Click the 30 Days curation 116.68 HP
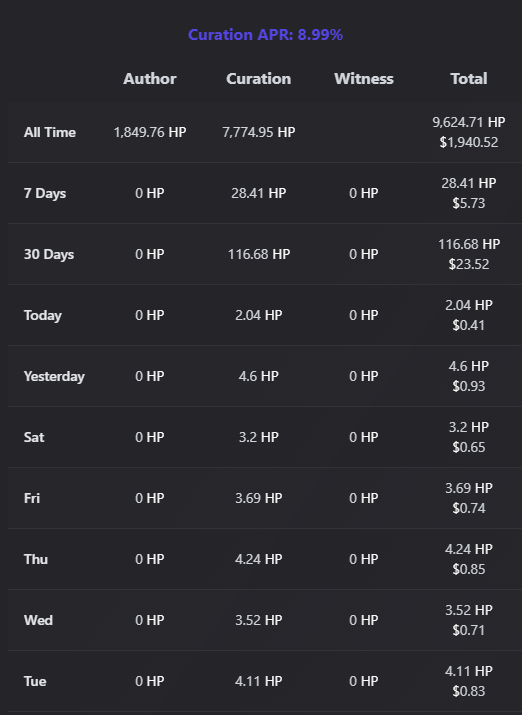This screenshot has width=522, height=715. (258, 254)
